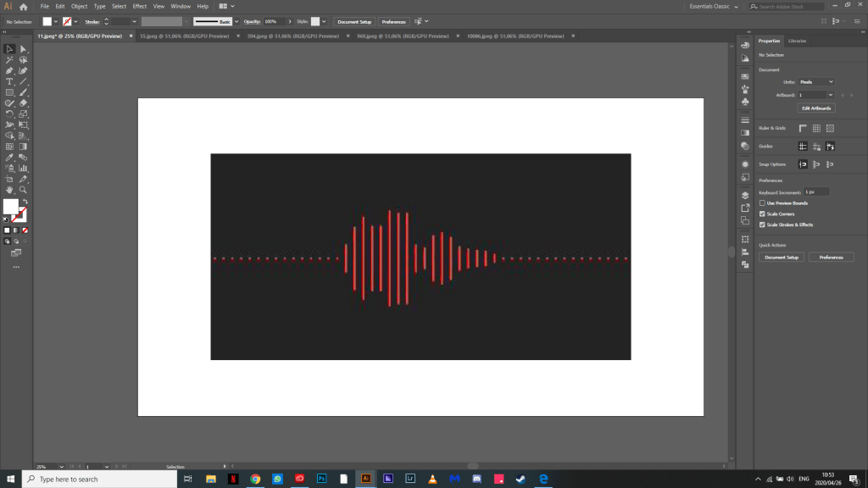Disable Scale Strokes & Effects checkbox
The width and height of the screenshot is (868, 488).
(x=762, y=225)
